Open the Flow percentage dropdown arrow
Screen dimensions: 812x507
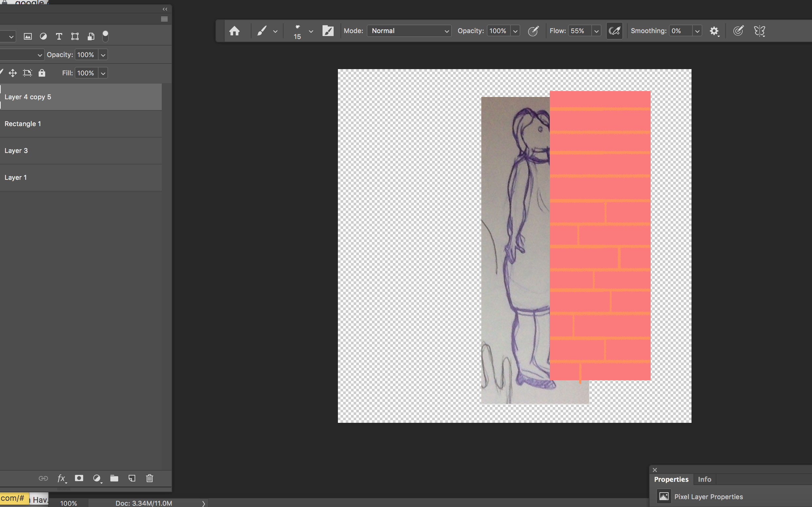click(596, 31)
